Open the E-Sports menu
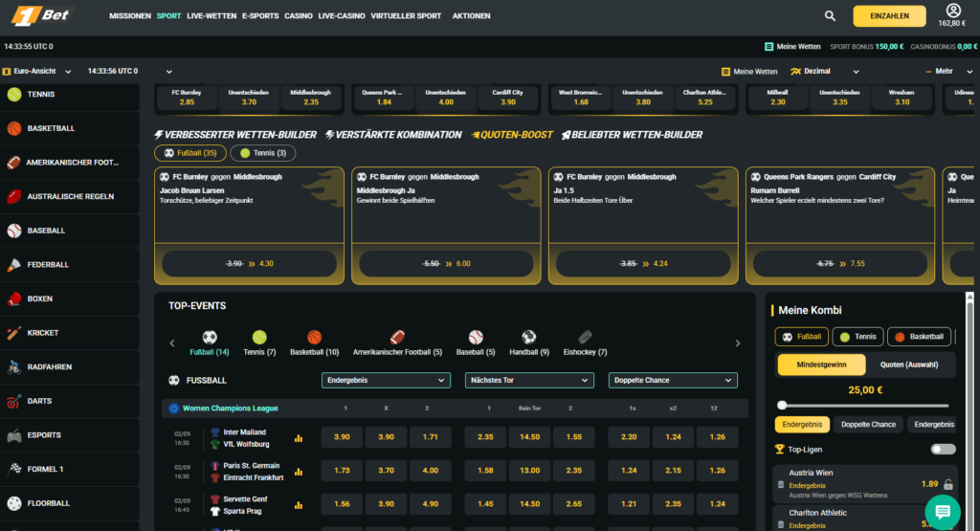Viewport: 980px width, 531px height. coord(260,16)
